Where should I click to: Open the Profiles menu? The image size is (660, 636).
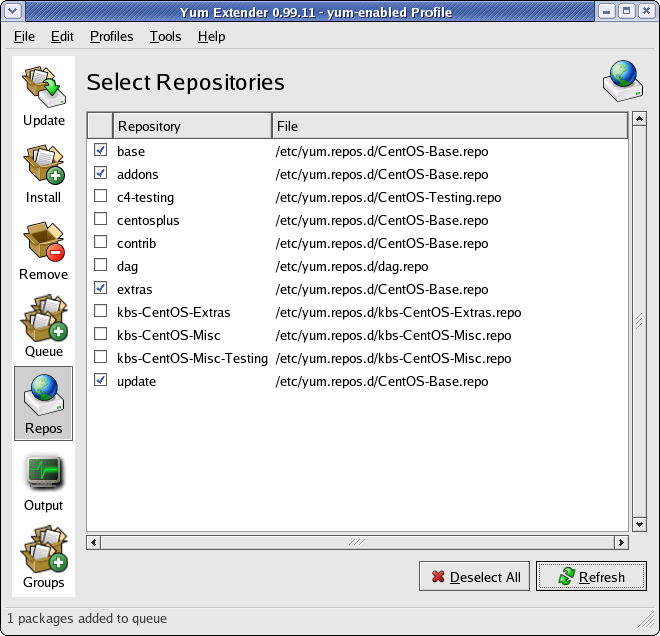click(x=111, y=36)
